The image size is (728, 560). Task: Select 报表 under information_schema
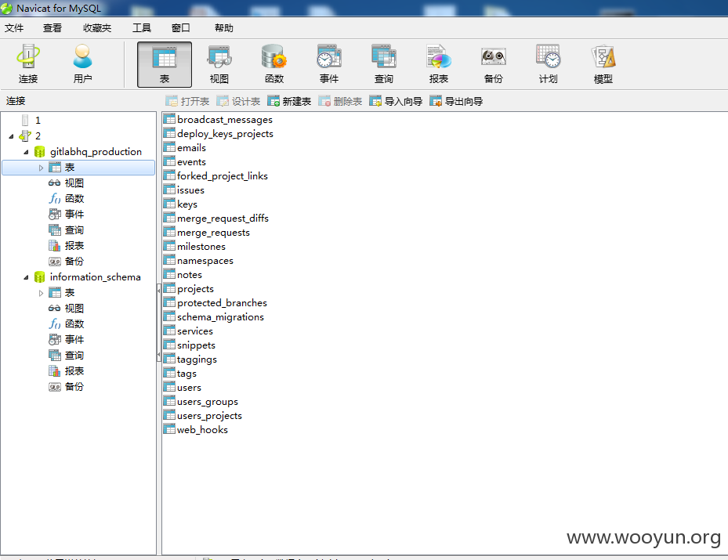point(66,370)
